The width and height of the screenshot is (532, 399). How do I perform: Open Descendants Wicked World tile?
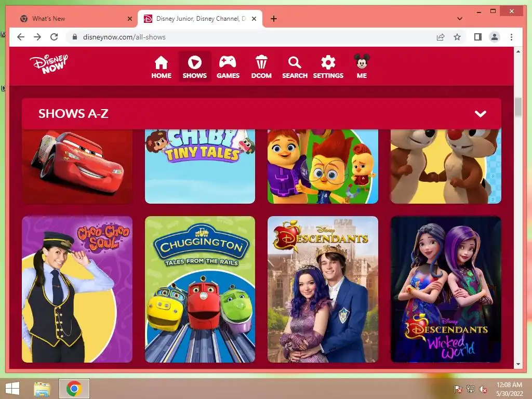point(446,289)
